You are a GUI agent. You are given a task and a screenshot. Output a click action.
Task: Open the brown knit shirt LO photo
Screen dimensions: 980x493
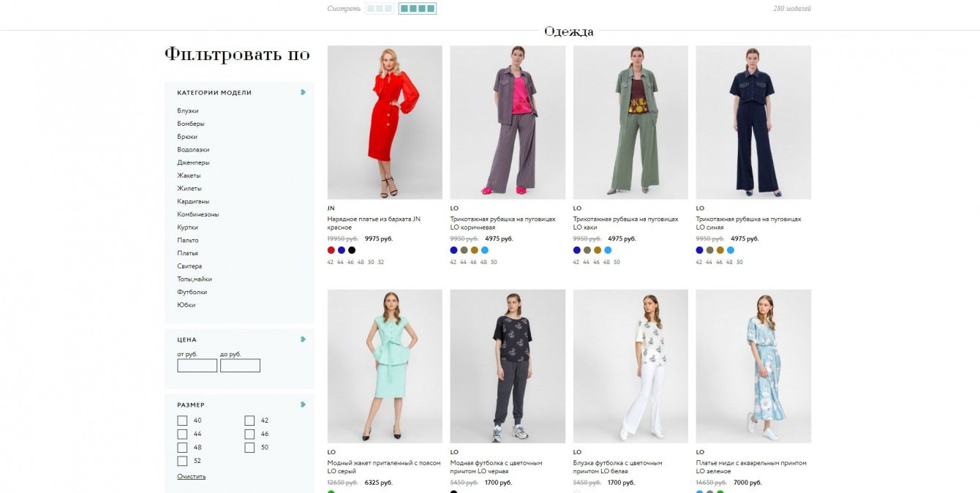click(x=508, y=122)
